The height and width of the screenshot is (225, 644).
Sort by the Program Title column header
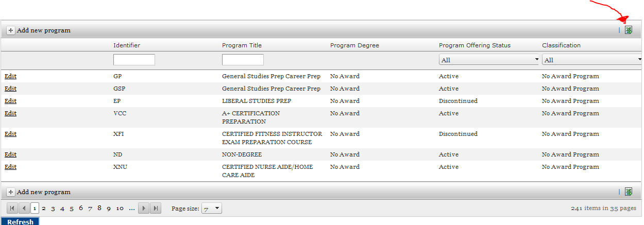coord(242,45)
